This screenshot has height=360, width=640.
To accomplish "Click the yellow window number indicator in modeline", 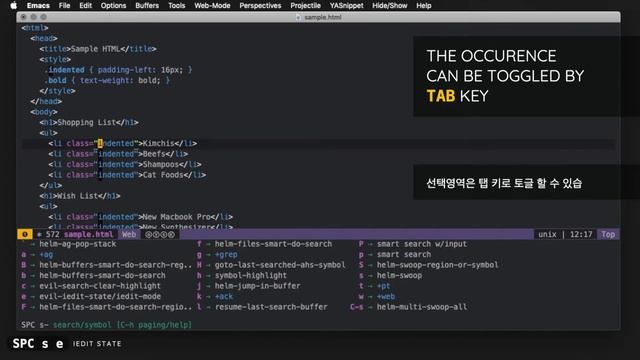I will (25, 234).
